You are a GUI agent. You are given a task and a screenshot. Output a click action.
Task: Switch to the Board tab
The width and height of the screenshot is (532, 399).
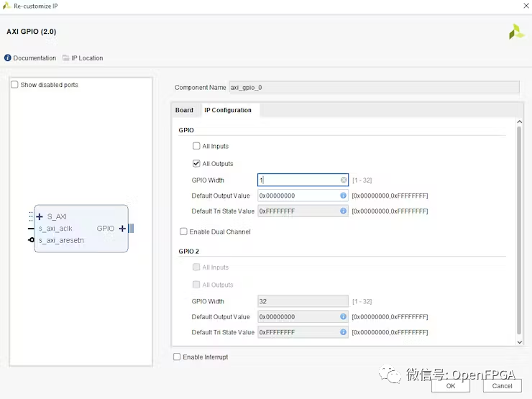pos(184,111)
